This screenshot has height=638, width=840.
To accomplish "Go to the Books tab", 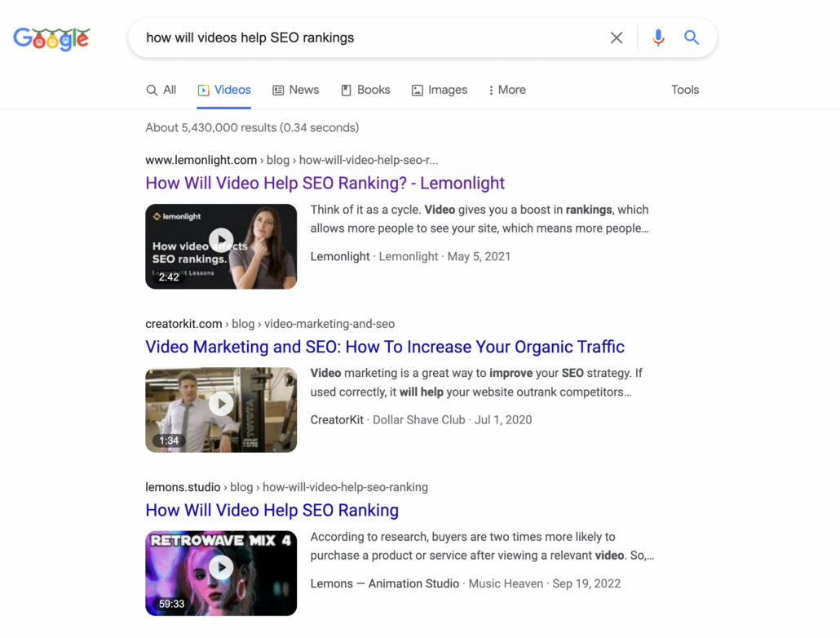I will pos(365,90).
